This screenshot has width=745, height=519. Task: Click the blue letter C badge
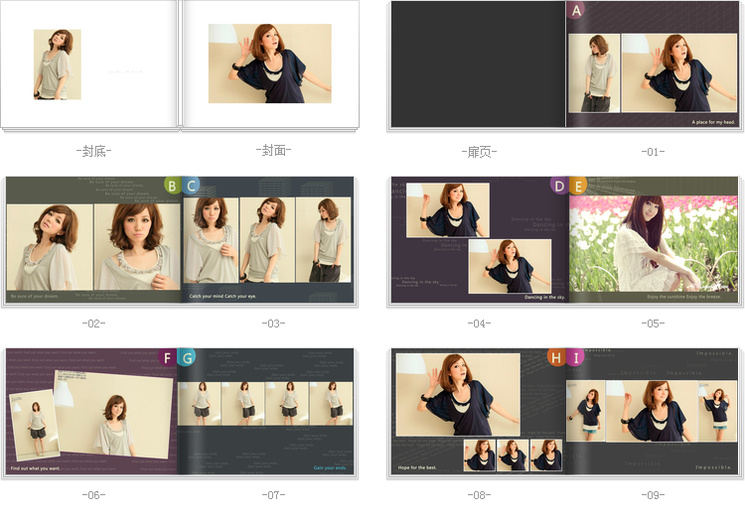coord(190,185)
